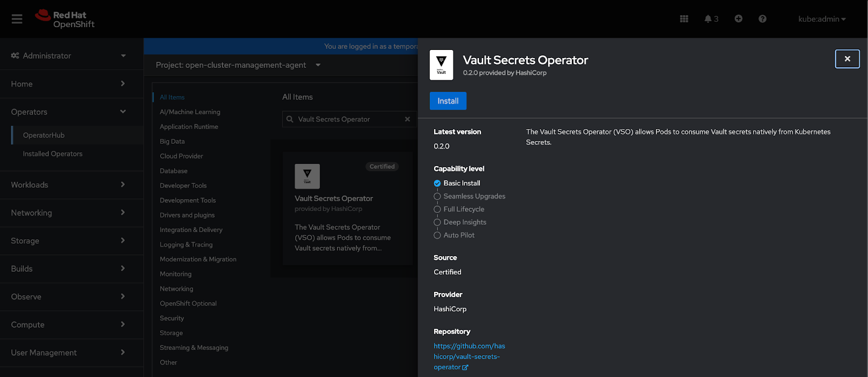Click the plus import icon in header

(x=738, y=19)
